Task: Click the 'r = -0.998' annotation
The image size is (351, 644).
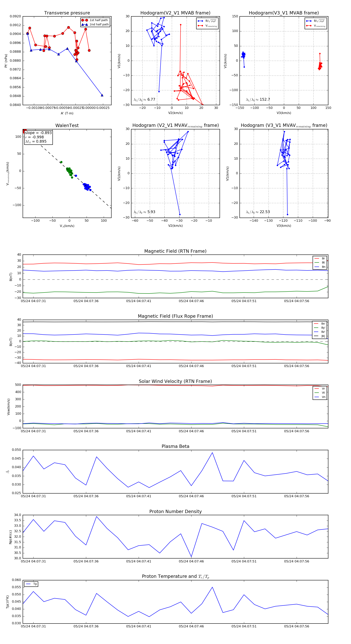Action: [x=35, y=137]
